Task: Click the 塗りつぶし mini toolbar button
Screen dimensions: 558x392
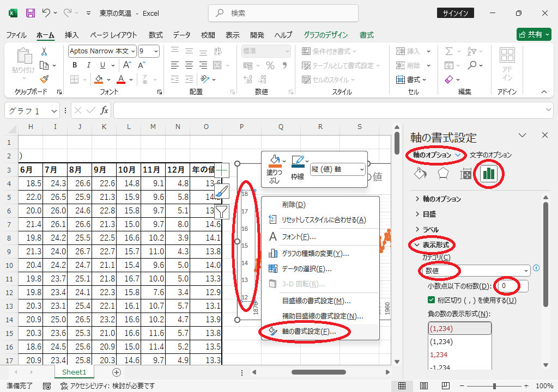Action: pos(275,169)
